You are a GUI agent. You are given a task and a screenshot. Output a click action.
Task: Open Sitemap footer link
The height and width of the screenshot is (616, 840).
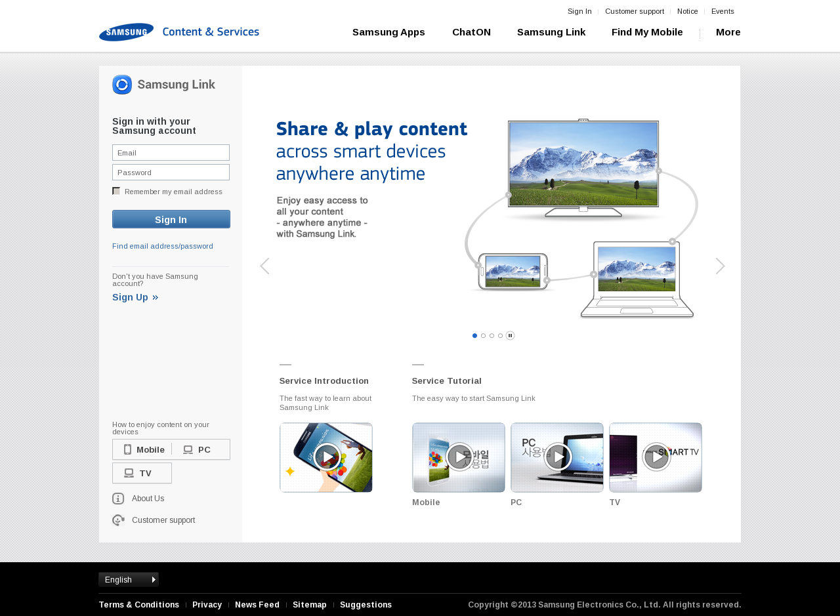pos(310,605)
